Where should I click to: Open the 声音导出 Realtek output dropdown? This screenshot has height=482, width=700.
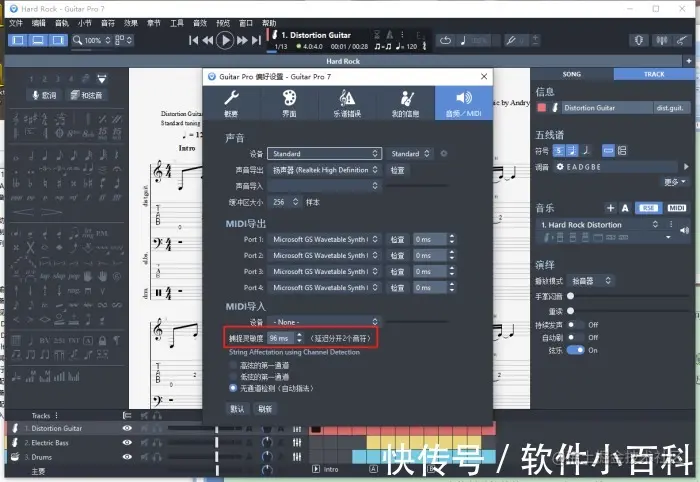325,170
